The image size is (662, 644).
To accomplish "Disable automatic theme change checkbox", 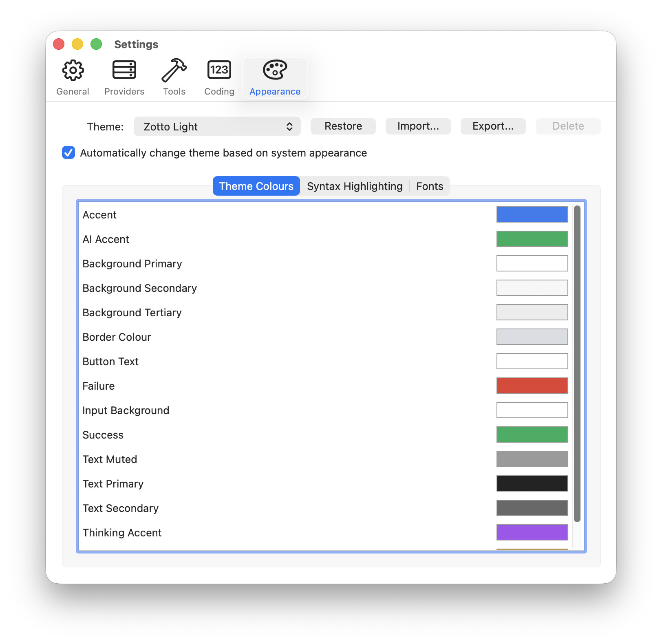I will coord(68,153).
